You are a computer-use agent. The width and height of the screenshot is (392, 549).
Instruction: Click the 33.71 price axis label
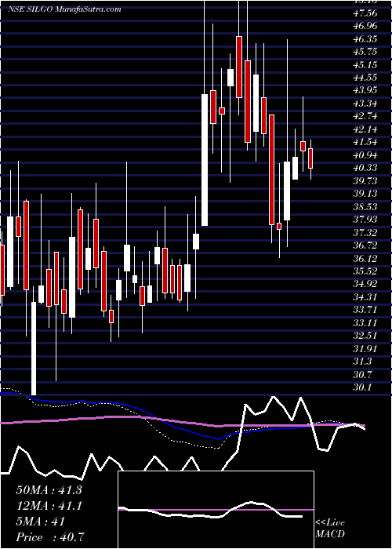365,310
